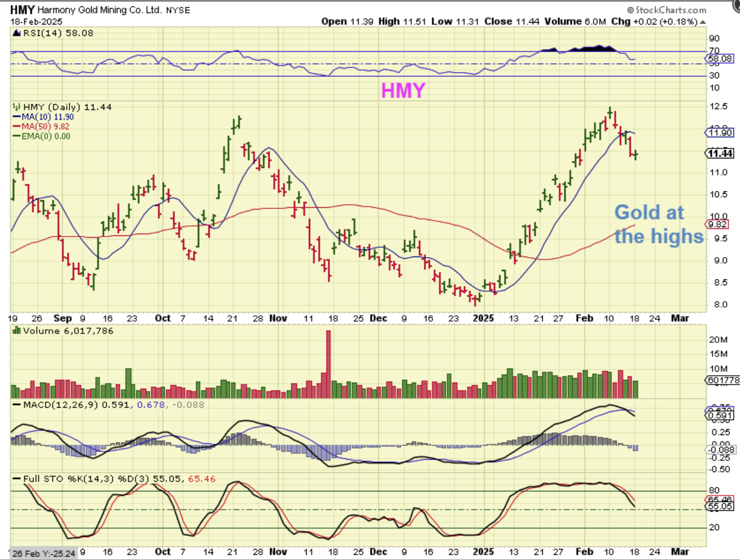Click the 26 Feb Y:-25.24 cursor readout
Screen dimensions: 740x560
click(43, 553)
